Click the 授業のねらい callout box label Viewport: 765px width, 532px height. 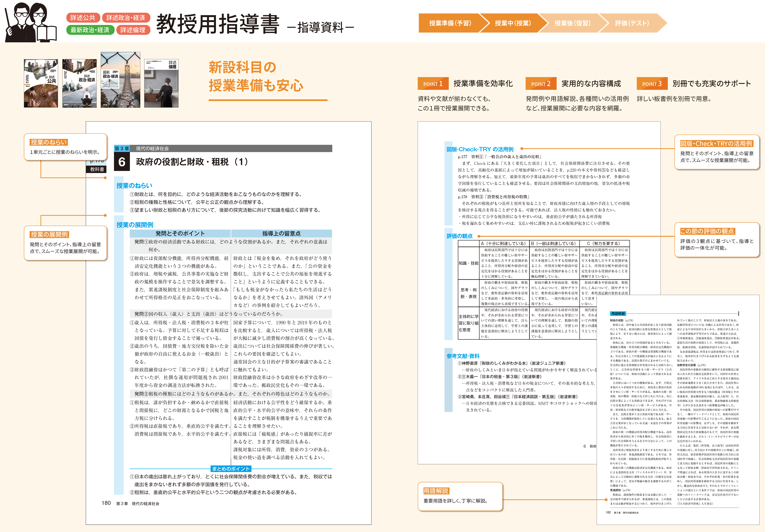[x=49, y=142]
